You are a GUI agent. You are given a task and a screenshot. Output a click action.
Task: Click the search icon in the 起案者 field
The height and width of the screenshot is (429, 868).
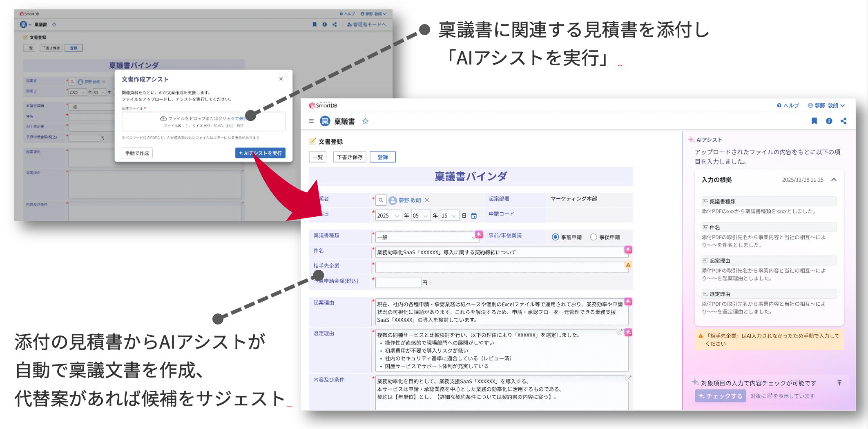click(381, 200)
